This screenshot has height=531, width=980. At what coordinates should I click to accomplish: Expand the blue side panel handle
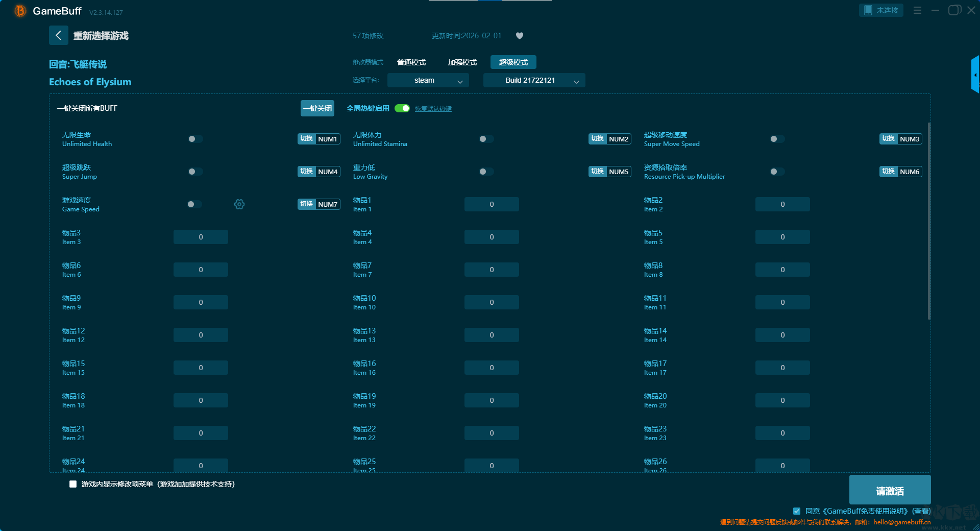click(975, 75)
